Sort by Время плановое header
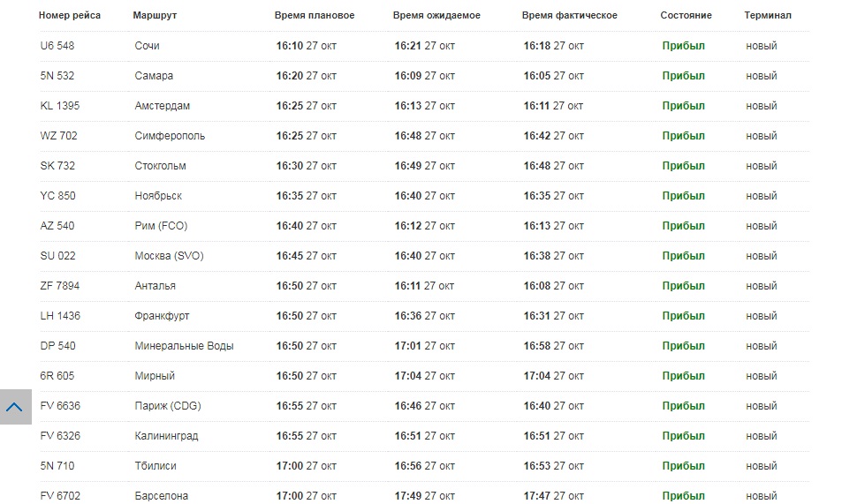Image resolution: width=842 pixels, height=504 pixels. [x=315, y=16]
